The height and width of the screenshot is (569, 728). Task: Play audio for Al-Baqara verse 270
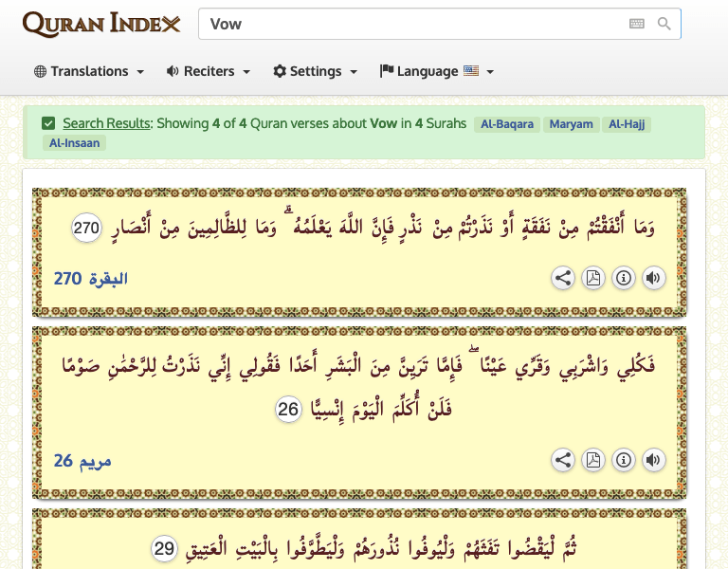click(653, 278)
